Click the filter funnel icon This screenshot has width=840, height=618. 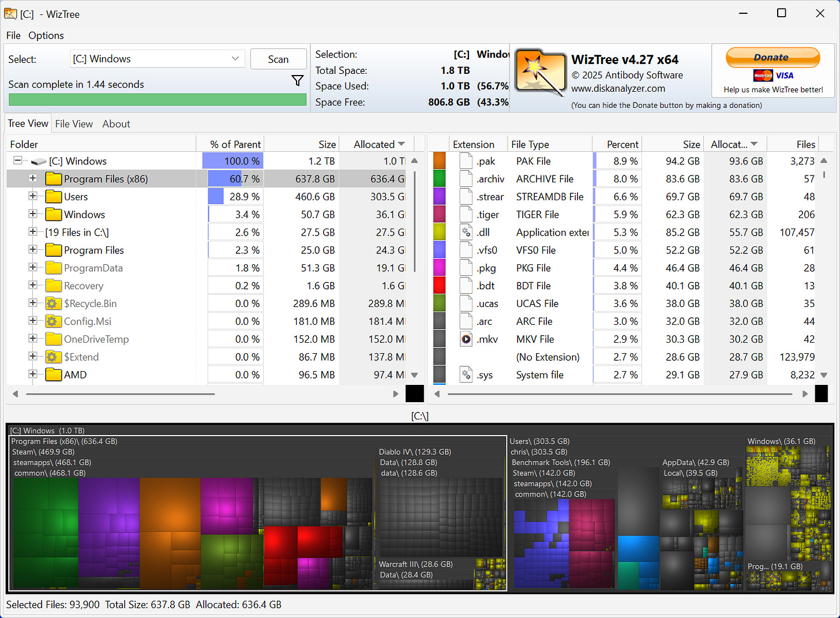(x=298, y=81)
